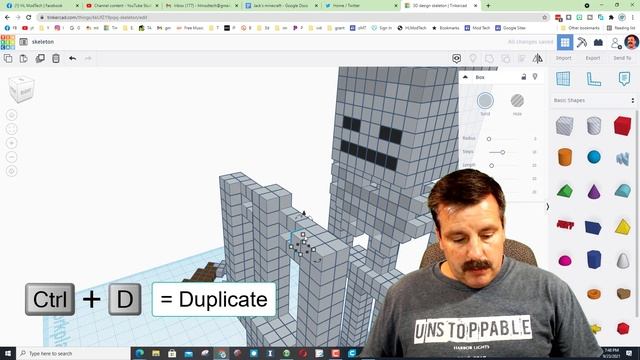Select the Solid color option
Viewport: 640px width, 360px height.
pyautogui.click(x=485, y=100)
